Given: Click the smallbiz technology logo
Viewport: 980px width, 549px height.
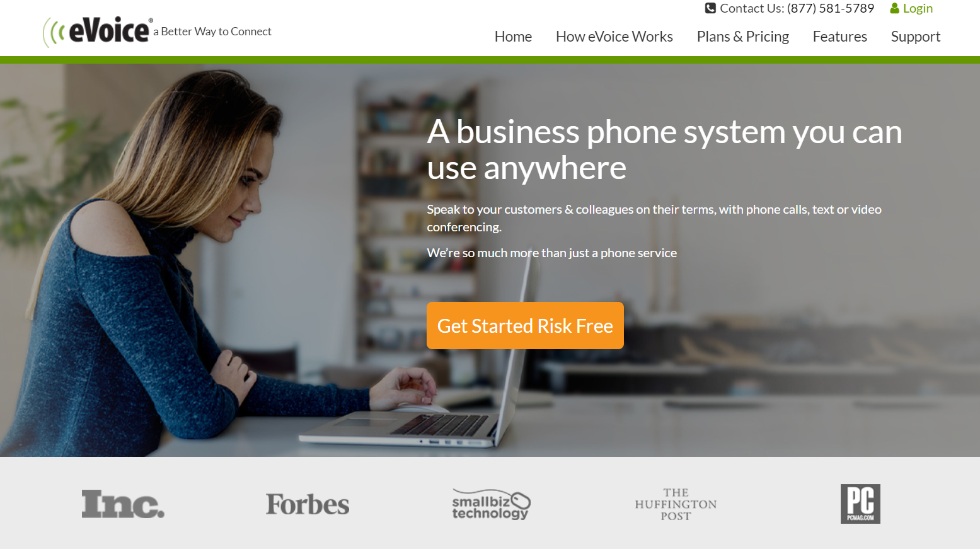Looking at the screenshot, I should click(491, 504).
